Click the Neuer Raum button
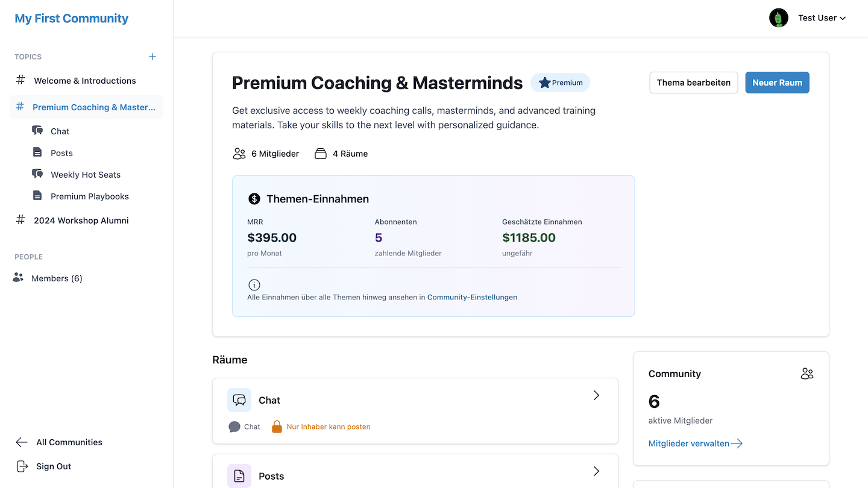Image resolution: width=868 pixels, height=488 pixels. click(x=777, y=83)
